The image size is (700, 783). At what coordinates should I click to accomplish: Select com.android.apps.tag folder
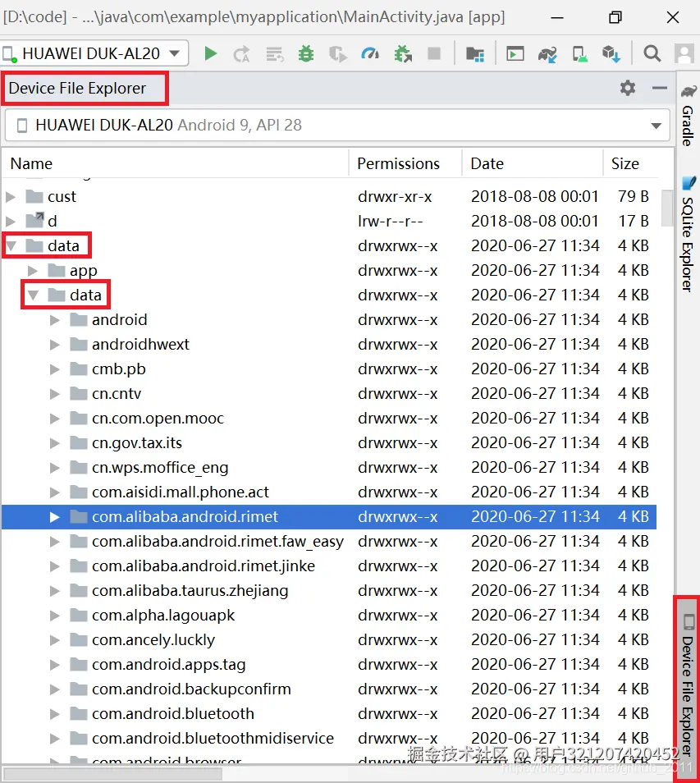coord(329,665)
